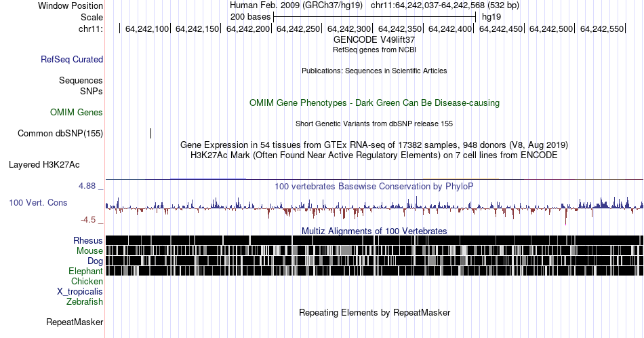Click the 200 bases scale bar
This screenshot has width=644, height=338.
[x=374, y=17]
